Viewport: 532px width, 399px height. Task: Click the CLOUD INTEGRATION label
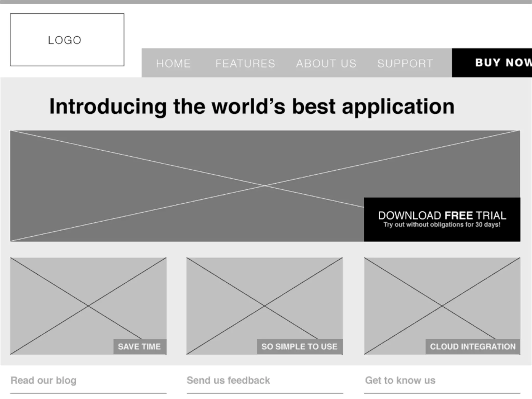(473, 347)
